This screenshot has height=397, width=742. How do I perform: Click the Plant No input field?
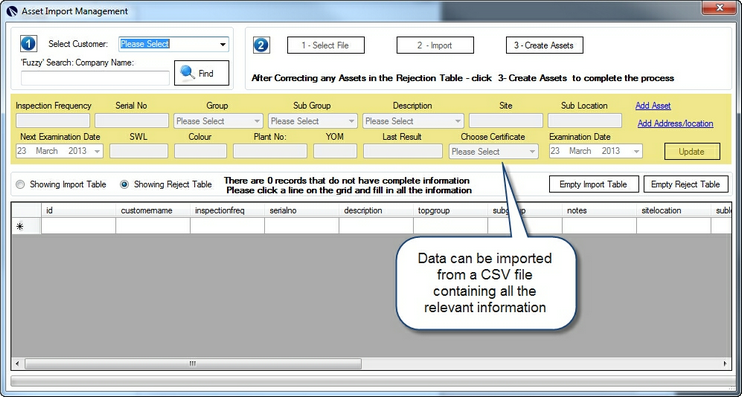[x=270, y=151]
